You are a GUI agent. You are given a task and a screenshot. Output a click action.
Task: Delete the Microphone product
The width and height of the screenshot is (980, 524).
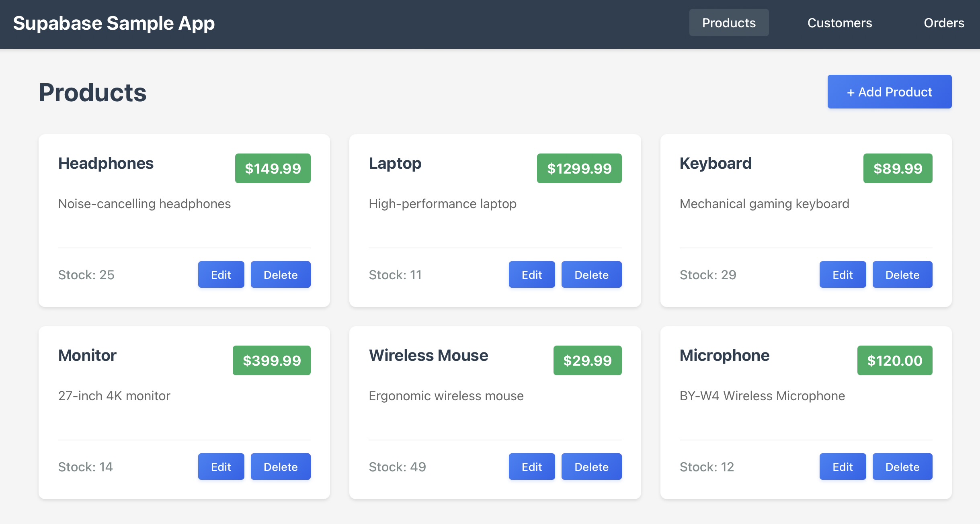(x=902, y=467)
